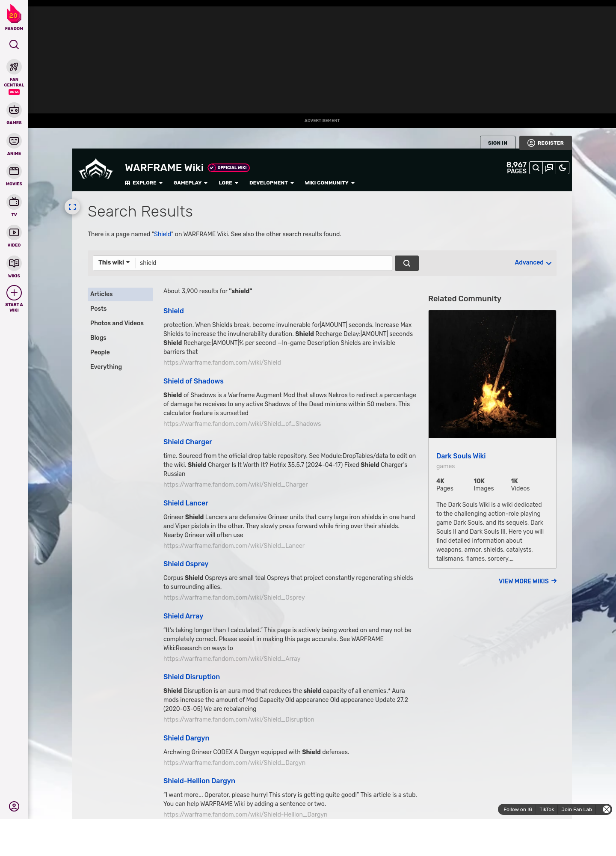Viewport: 616px width, 856px height.
Task: Click the Register button
Action: pos(545,143)
